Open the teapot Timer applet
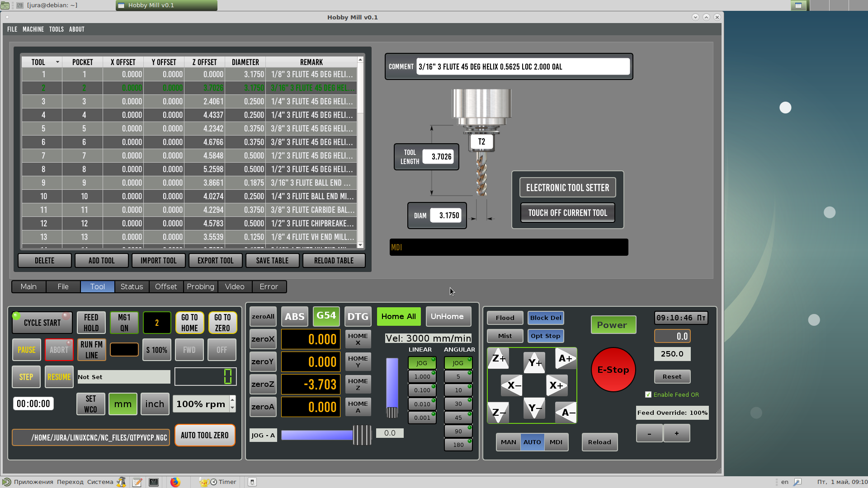Image resolution: width=868 pixels, height=488 pixels. tap(219, 482)
